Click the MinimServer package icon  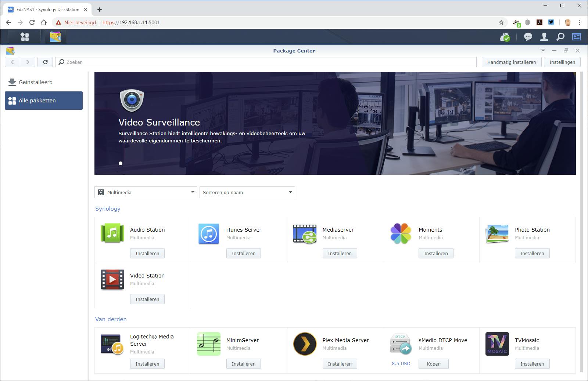(209, 344)
